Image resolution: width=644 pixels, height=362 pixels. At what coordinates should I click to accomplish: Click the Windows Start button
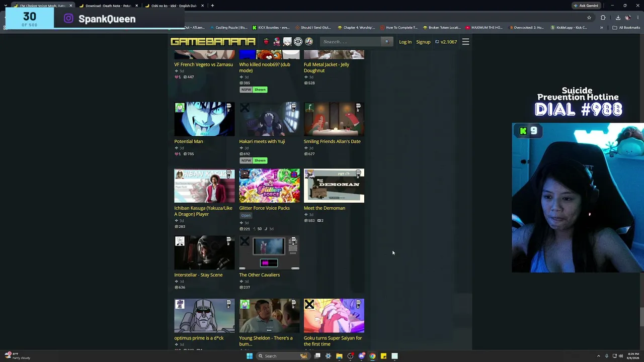(x=250, y=356)
